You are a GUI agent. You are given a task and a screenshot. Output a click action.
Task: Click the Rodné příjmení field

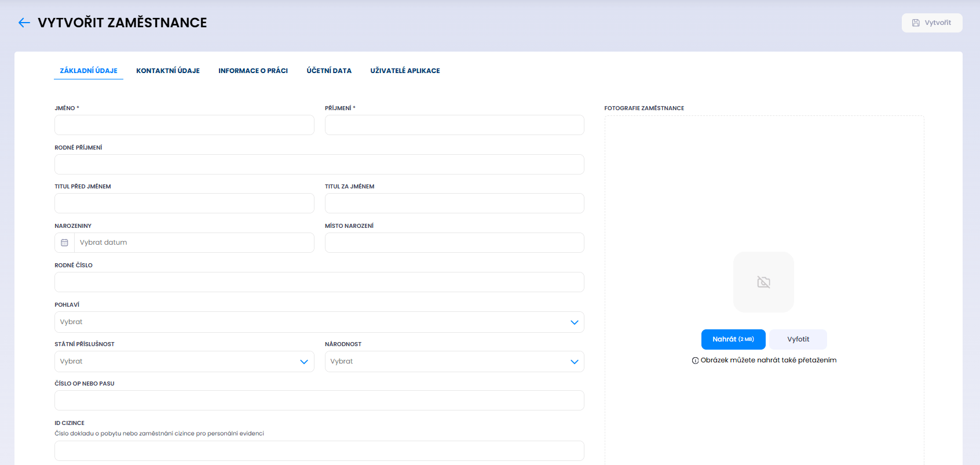[x=319, y=164]
